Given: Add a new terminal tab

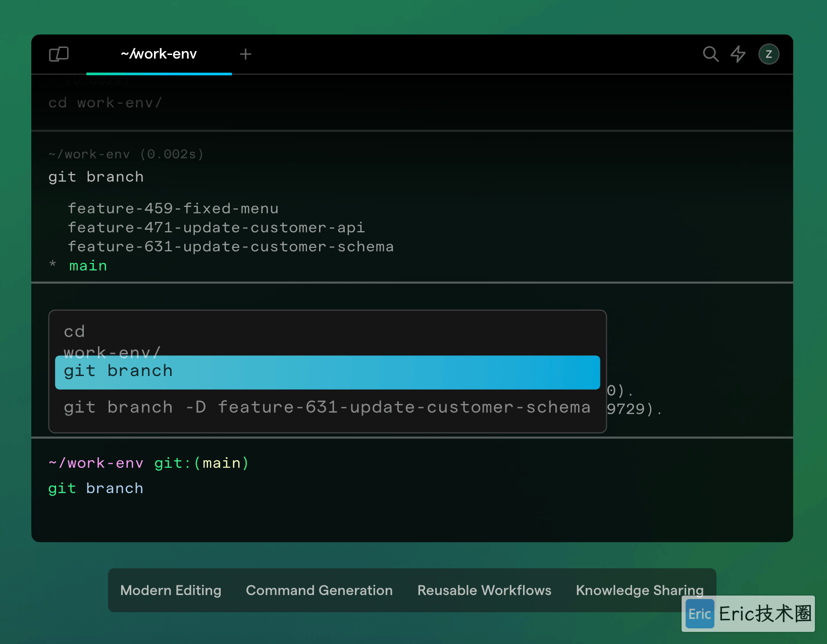Looking at the screenshot, I should tap(245, 54).
